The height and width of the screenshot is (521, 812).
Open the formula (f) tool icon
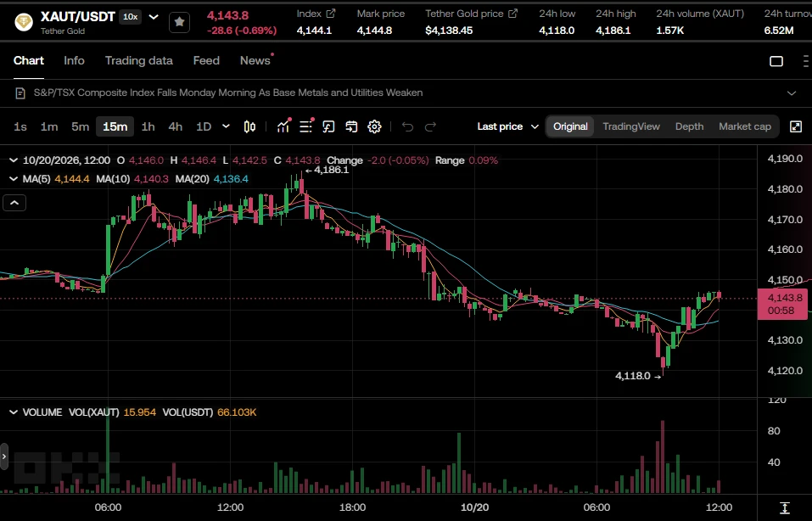(328, 126)
